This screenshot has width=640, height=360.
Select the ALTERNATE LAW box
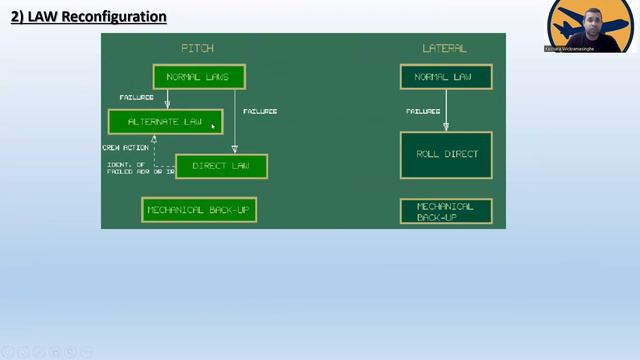tap(165, 122)
